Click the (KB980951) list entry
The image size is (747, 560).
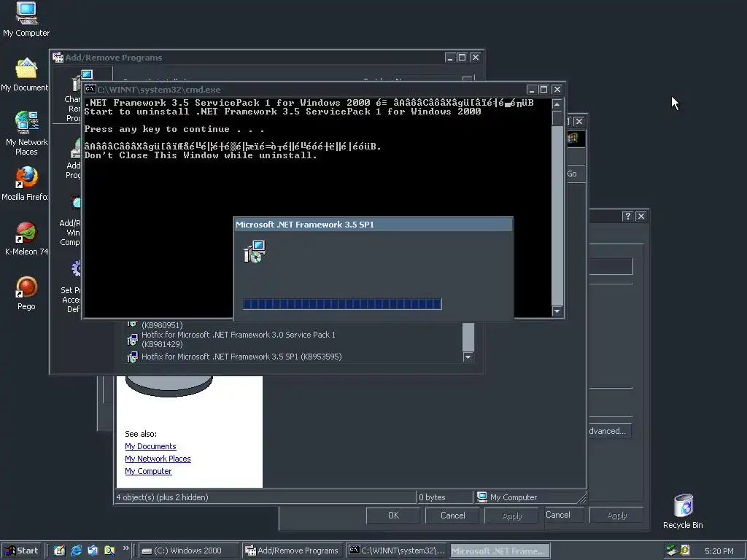click(x=162, y=325)
